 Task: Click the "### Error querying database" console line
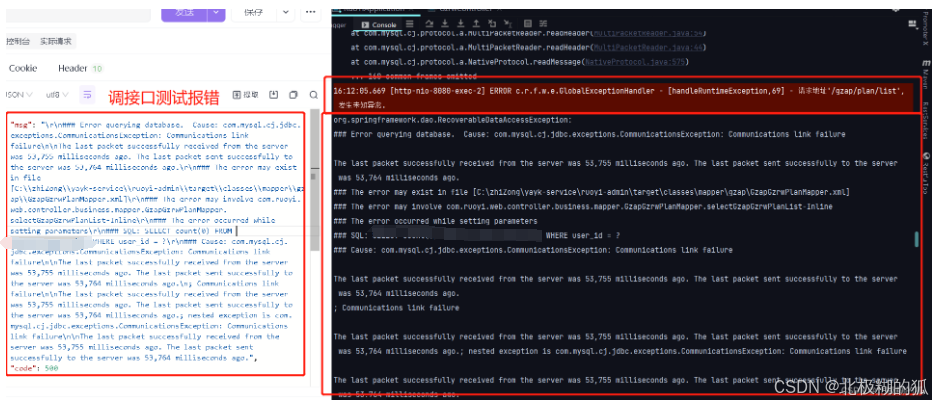(589, 134)
